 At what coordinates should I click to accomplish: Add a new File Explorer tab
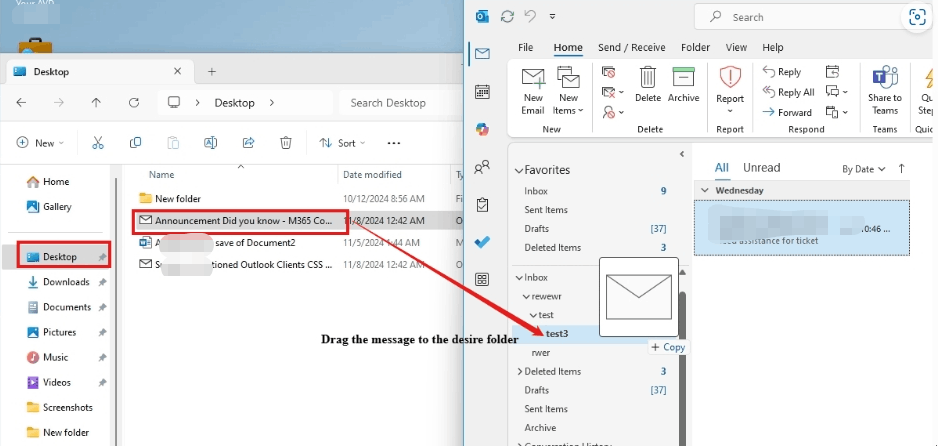(x=211, y=72)
